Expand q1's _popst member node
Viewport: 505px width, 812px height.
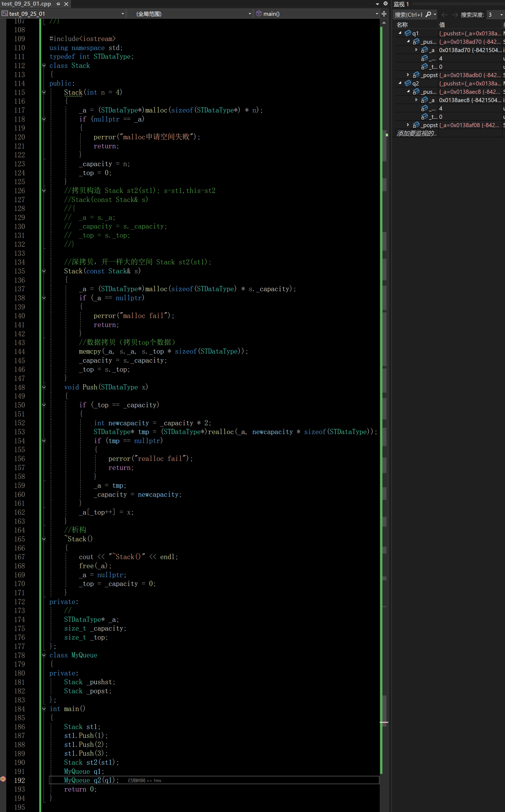click(408, 75)
